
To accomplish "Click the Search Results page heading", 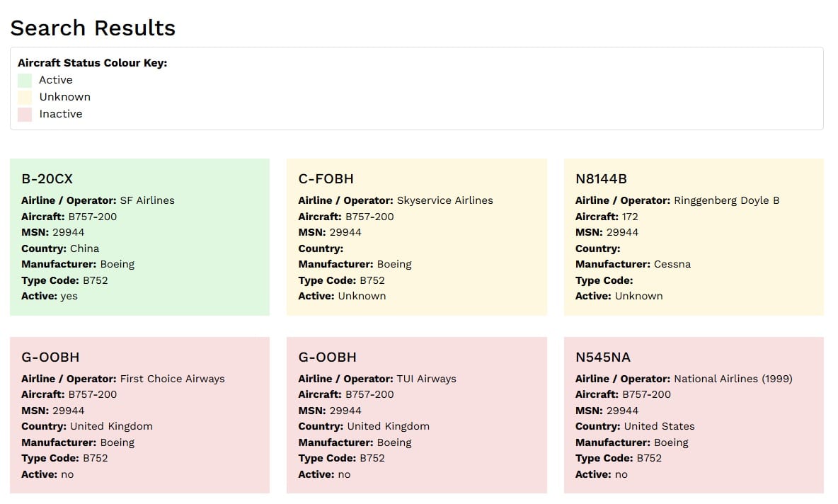I will click(x=93, y=28).
